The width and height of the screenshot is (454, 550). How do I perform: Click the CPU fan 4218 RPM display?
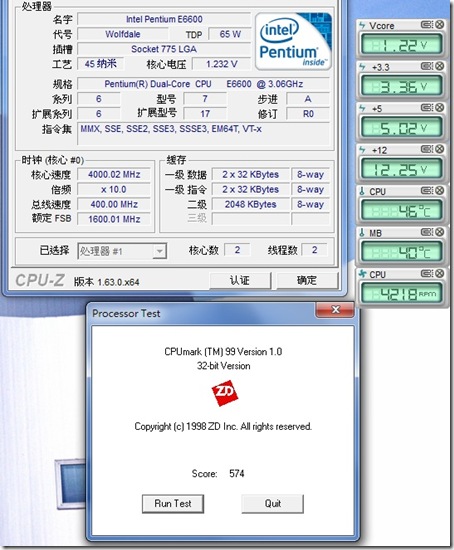pos(401,293)
